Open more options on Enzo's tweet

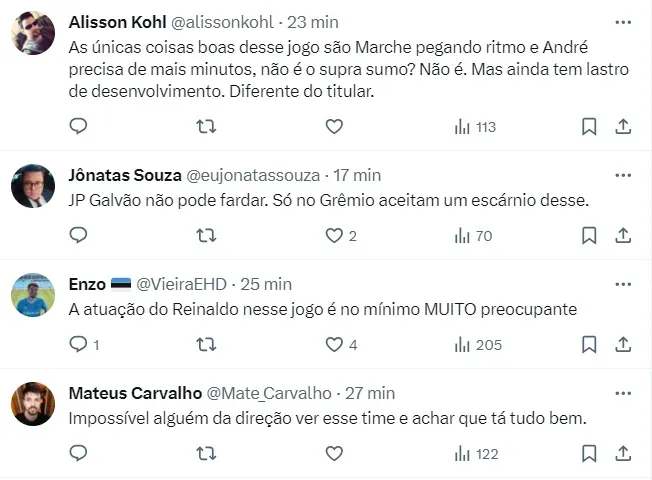622,284
